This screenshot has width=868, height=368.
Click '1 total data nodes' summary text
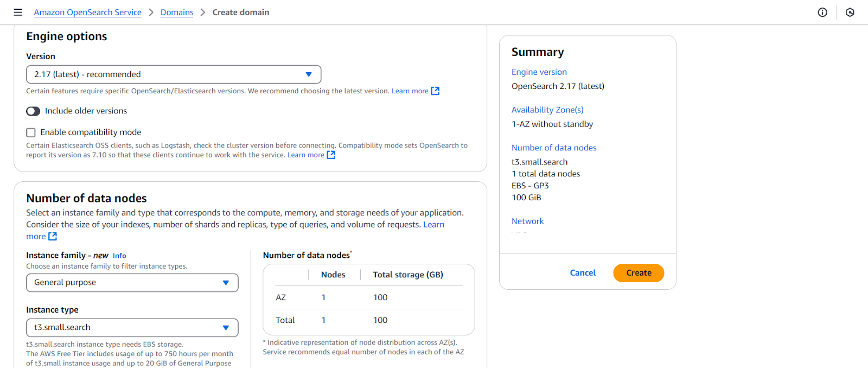pos(546,174)
